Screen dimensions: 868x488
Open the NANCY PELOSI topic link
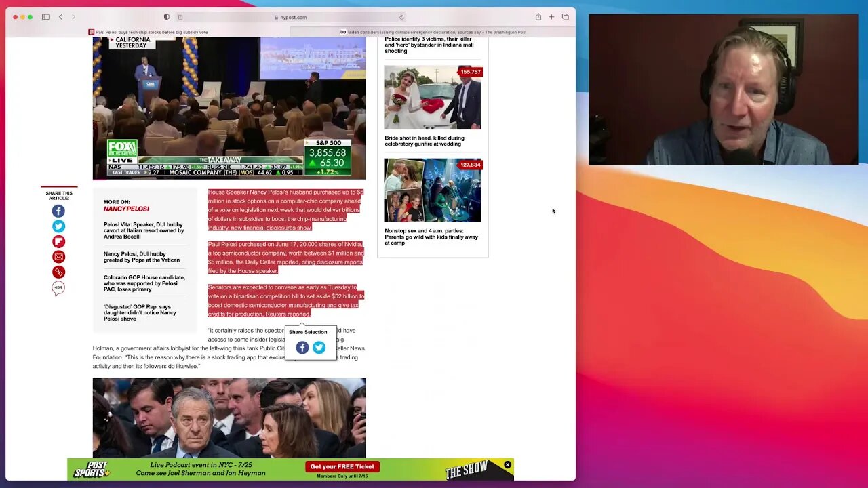[126, 209]
